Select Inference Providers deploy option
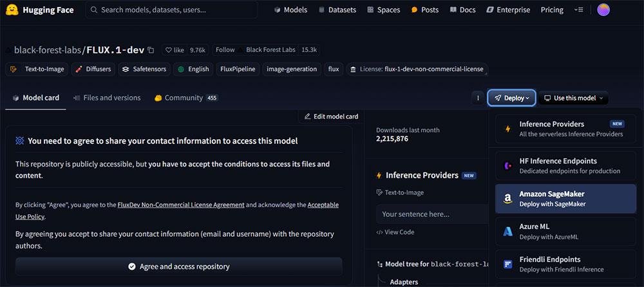This screenshot has height=287, width=644. pos(565,129)
